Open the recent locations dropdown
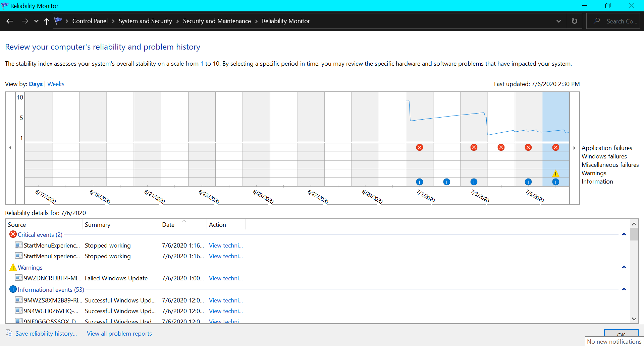 point(36,21)
